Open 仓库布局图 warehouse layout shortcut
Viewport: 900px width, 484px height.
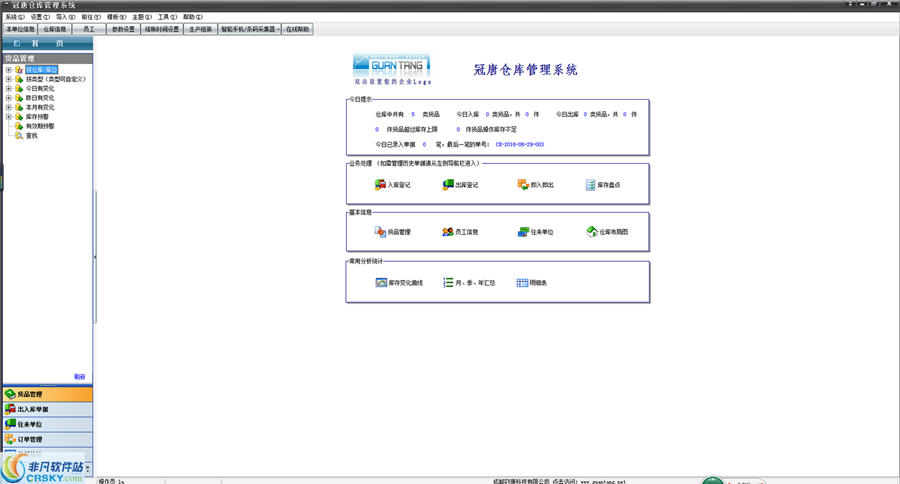pos(607,232)
